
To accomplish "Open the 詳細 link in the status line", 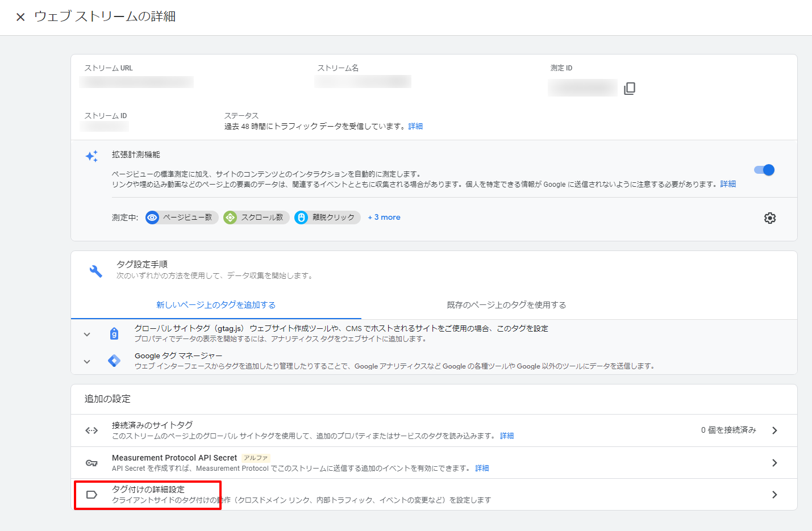I will [415, 126].
